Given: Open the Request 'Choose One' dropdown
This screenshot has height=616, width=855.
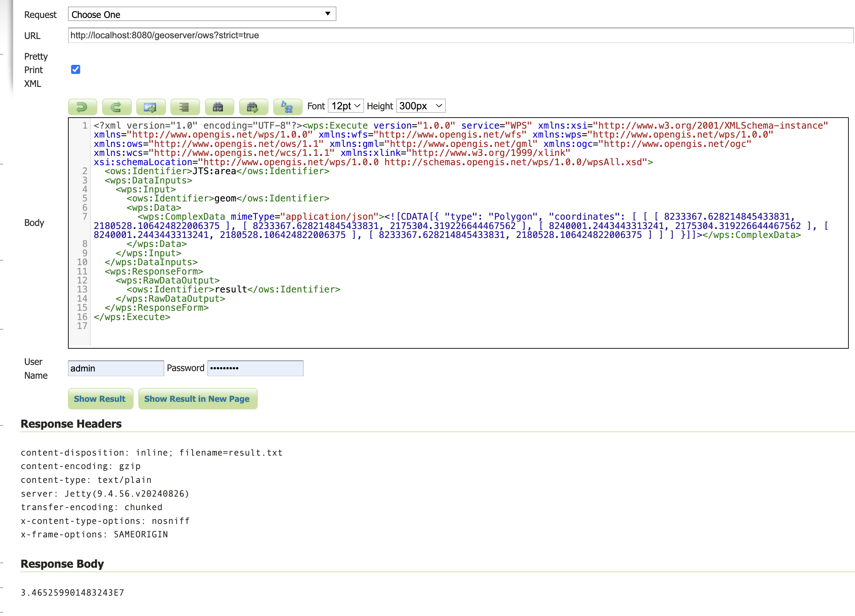Looking at the screenshot, I should point(202,14).
